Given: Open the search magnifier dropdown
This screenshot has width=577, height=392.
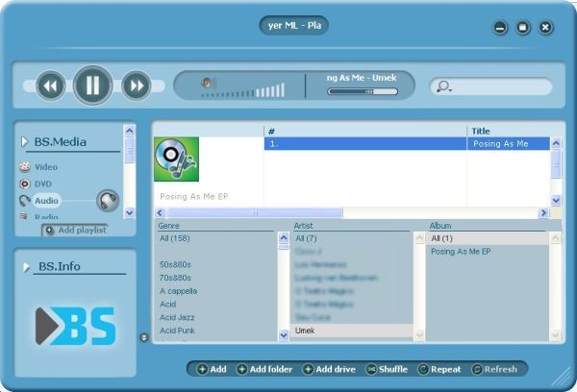Looking at the screenshot, I should 444,86.
